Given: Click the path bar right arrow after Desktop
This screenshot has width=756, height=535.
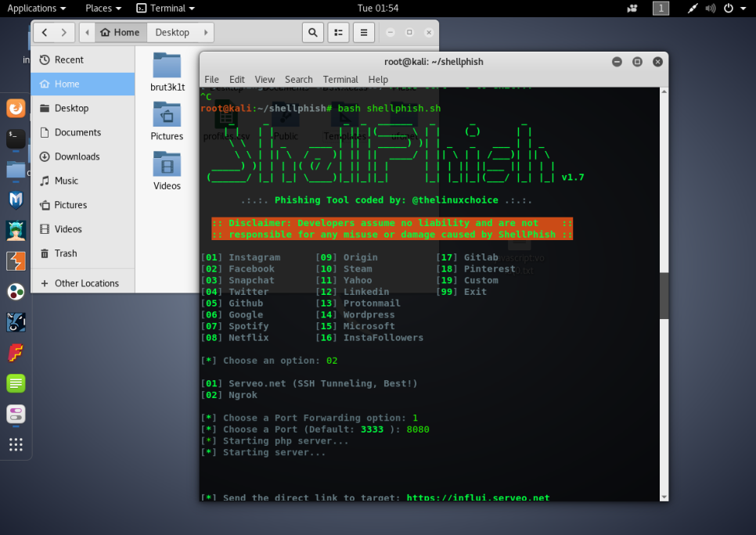Looking at the screenshot, I should coord(206,32).
